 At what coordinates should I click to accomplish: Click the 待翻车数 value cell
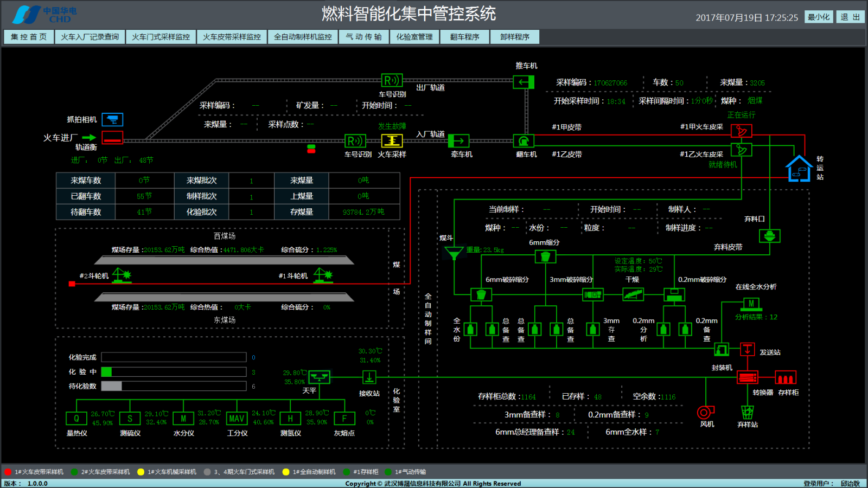tap(144, 212)
